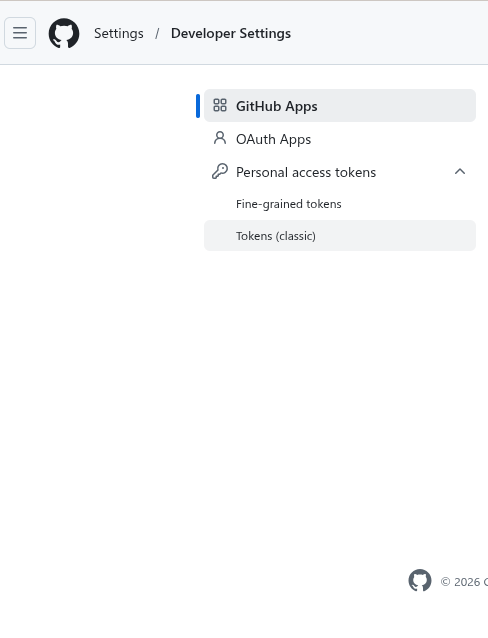Open the Developer Settings breadcrumb
The width and height of the screenshot is (488, 638).
pos(231,33)
